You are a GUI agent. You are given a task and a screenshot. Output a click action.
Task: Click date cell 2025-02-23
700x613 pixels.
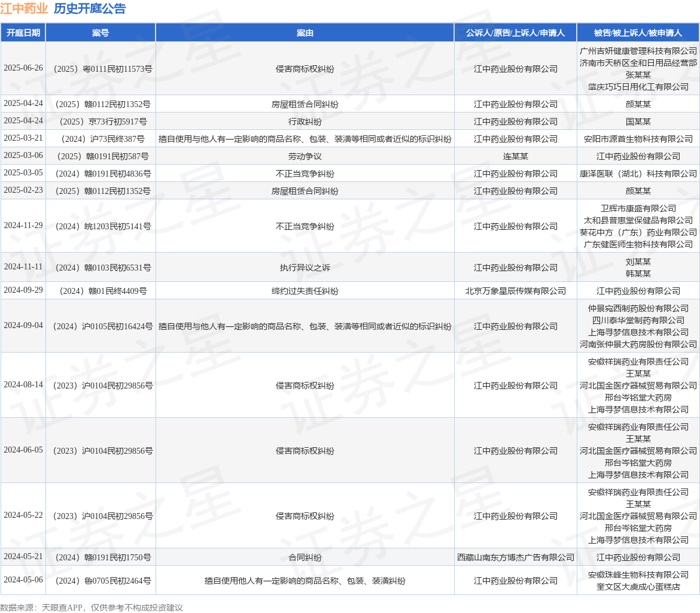tap(23, 190)
